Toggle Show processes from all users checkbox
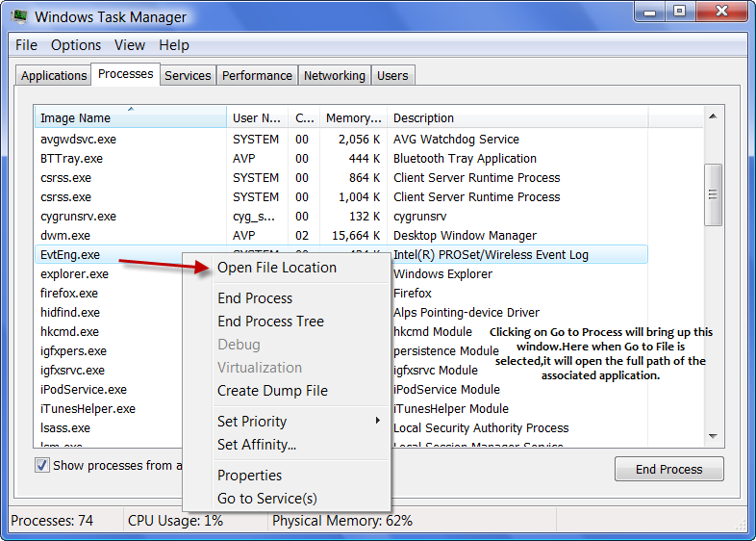The width and height of the screenshot is (756, 541). click(x=42, y=465)
